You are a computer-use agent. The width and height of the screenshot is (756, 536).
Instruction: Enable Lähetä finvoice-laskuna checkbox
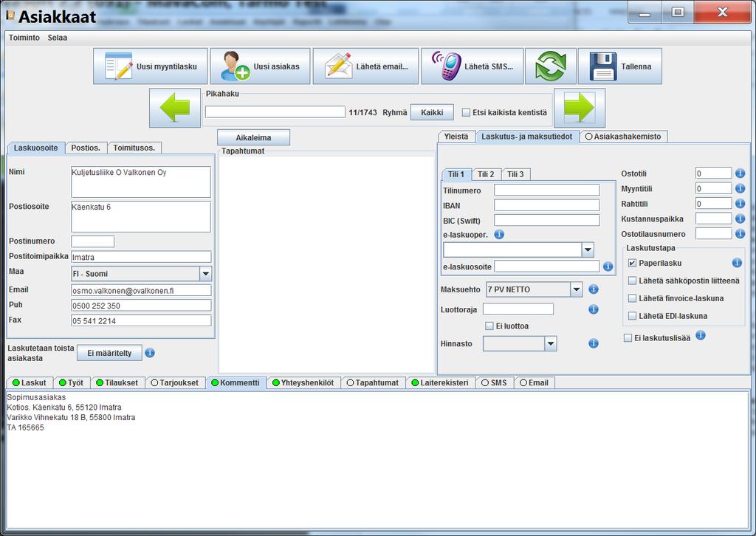coord(632,298)
